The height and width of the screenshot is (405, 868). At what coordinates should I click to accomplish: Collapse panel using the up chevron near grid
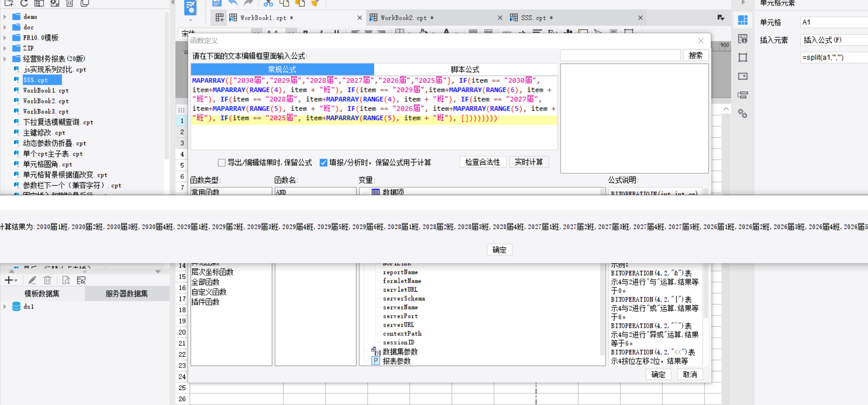click(x=726, y=109)
